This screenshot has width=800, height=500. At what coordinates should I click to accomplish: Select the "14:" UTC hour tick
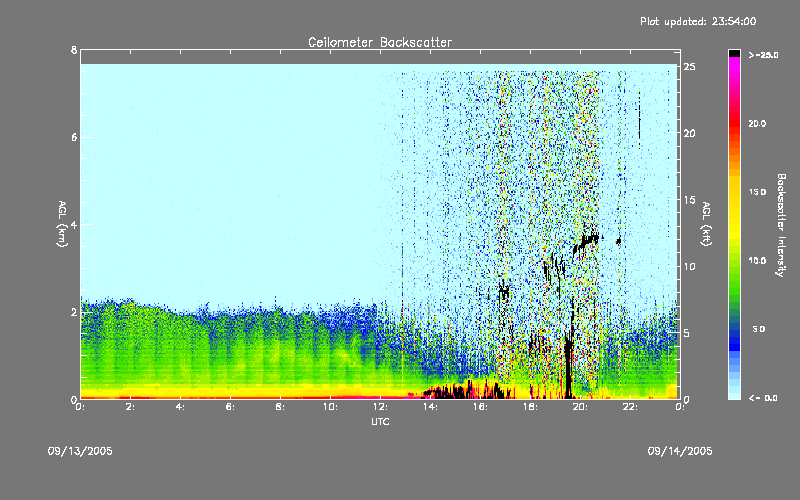pyautogui.click(x=431, y=407)
